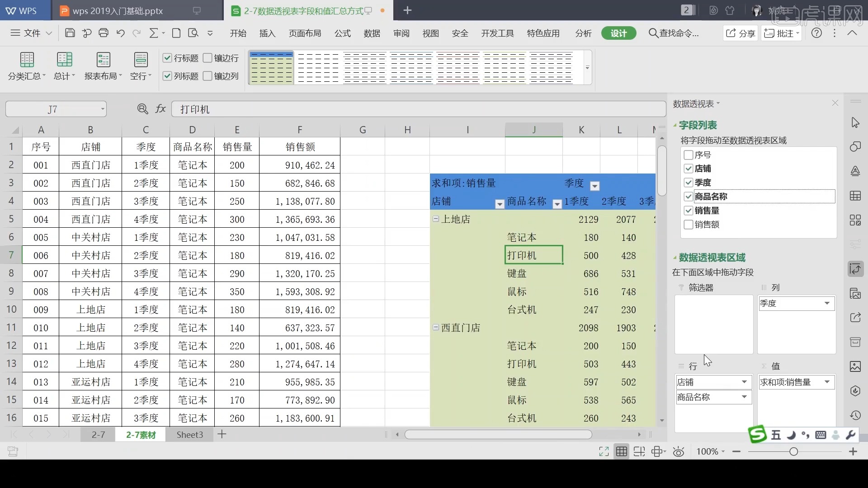
Task: Expand the 店铺 field dropdown under 行
Action: point(744,382)
